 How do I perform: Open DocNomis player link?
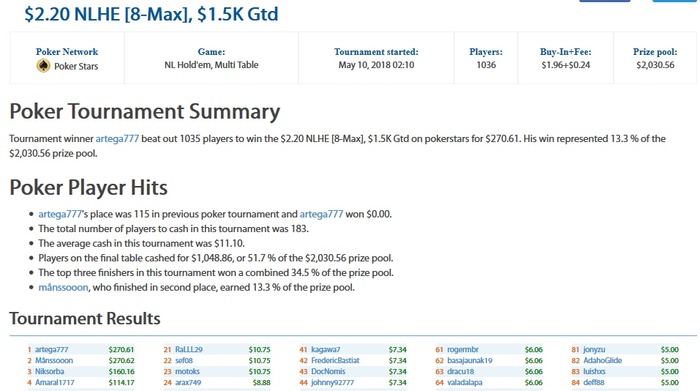328,371
